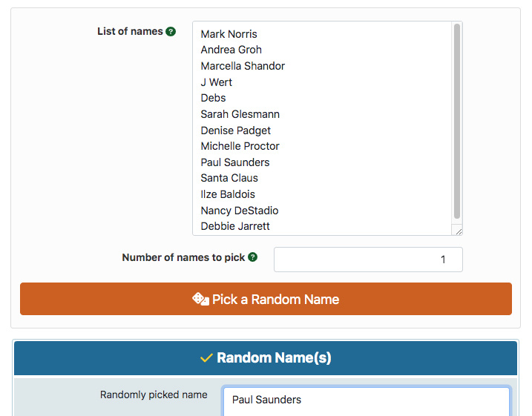Click the Number of names to pick field
This screenshot has height=416, width=532.
tap(368, 260)
